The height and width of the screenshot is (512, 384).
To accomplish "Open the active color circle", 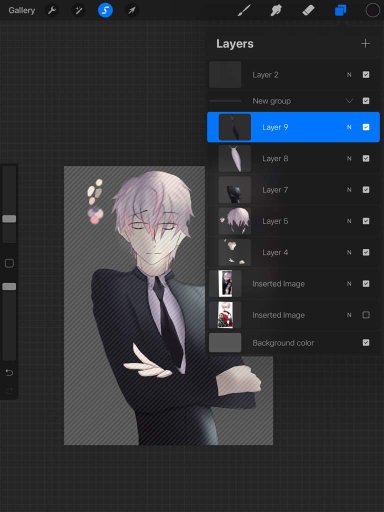I will click(x=372, y=10).
